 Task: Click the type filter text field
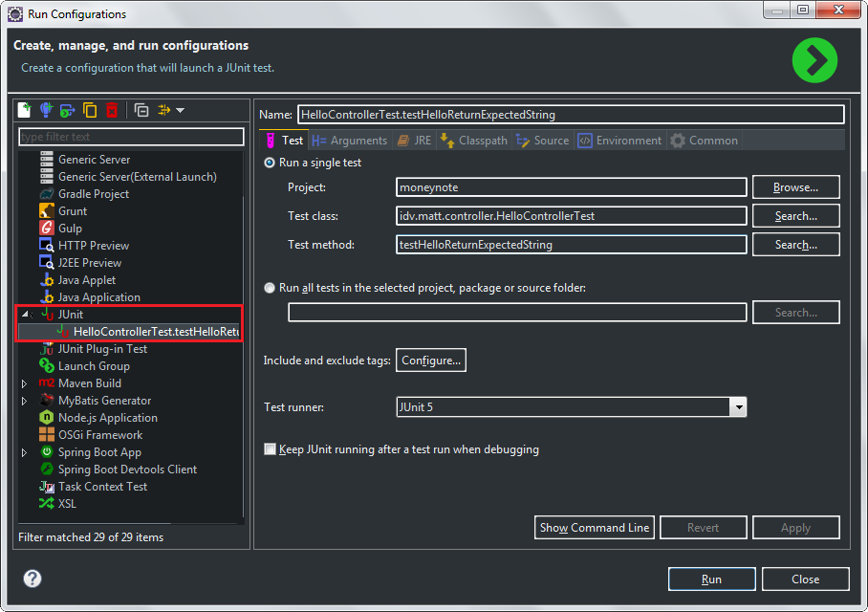tap(131, 137)
